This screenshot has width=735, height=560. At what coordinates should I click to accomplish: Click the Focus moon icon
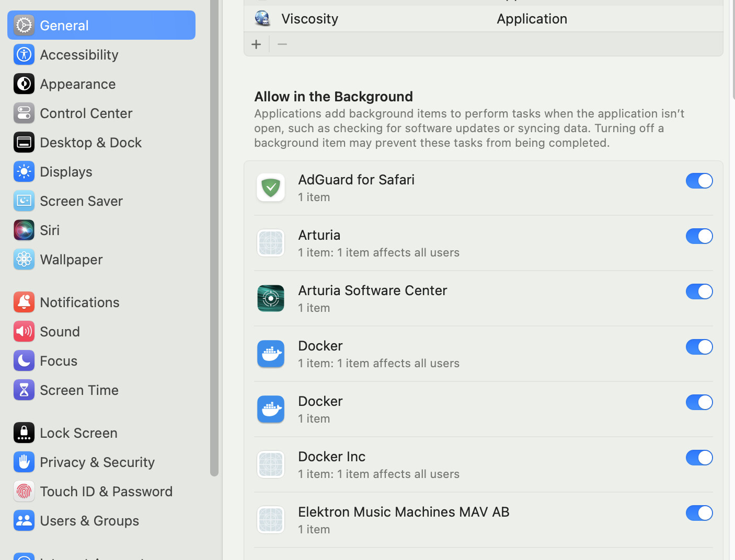pyautogui.click(x=24, y=360)
